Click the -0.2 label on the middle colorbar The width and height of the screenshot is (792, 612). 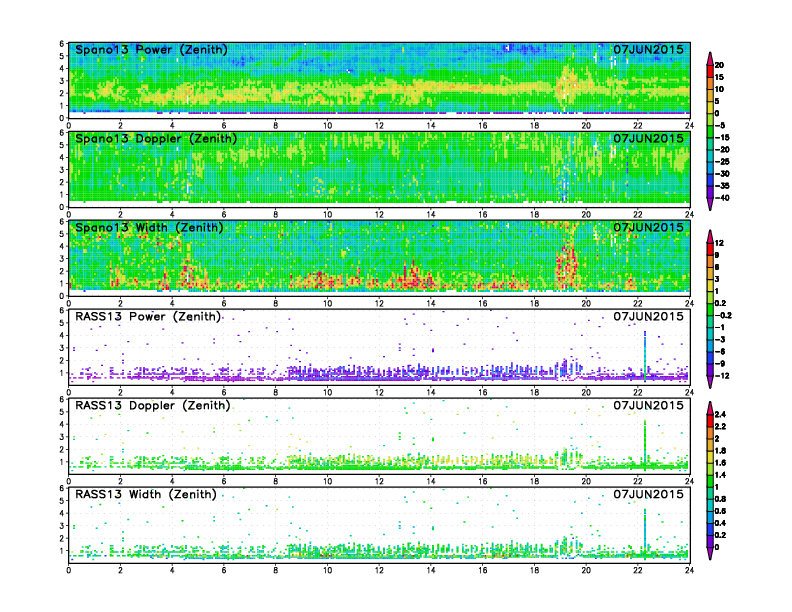(723, 316)
